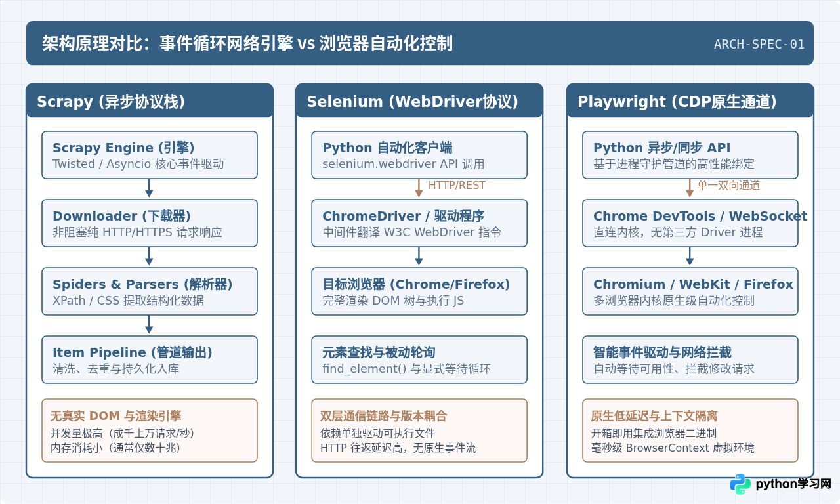Image resolution: width=840 pixels, height=504 pixels.
Task: Click the "自动等待可用性、拦截修改请求" line
Action: pos(674,369)
